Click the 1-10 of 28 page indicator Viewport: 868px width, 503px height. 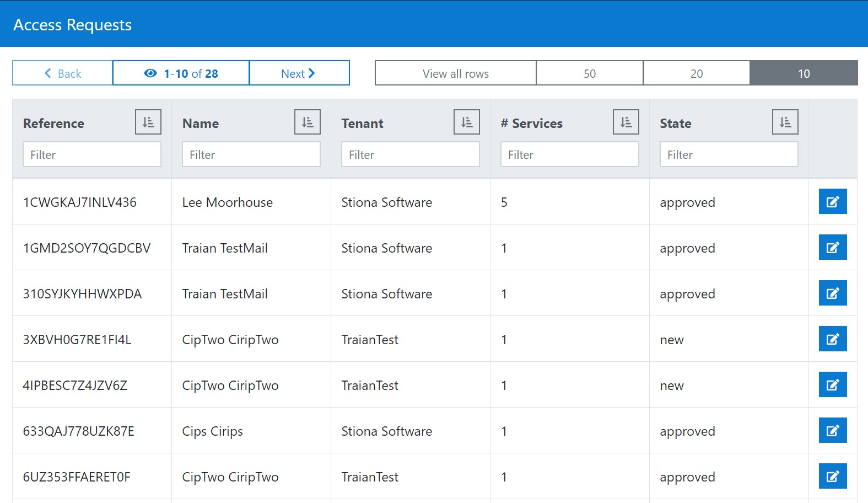pyautogui.click(x=181, y=73)
